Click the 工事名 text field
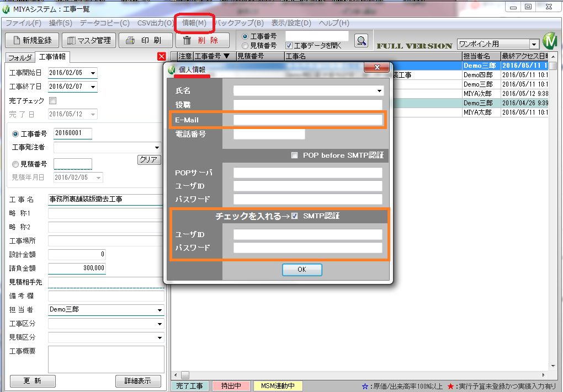The height and width of the screenshot is (392, 563). [105, 200]
